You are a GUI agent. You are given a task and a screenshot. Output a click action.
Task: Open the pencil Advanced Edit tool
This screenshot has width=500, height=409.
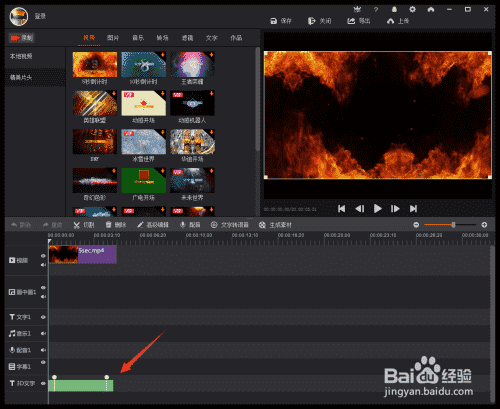click(x=140, y=225)
